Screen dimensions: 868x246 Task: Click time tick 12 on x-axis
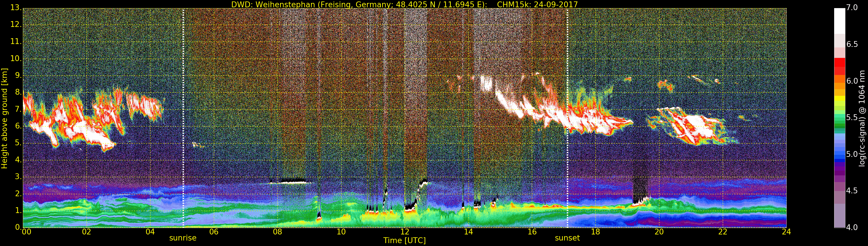click(405, 232)
